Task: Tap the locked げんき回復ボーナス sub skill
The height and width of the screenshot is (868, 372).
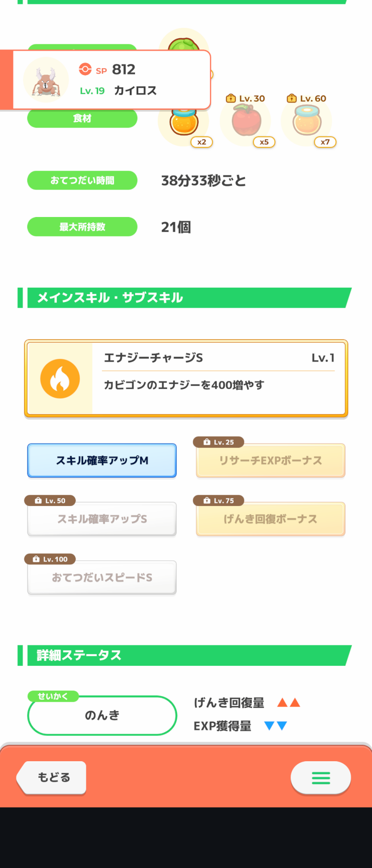Action: (x=270, y=519)
